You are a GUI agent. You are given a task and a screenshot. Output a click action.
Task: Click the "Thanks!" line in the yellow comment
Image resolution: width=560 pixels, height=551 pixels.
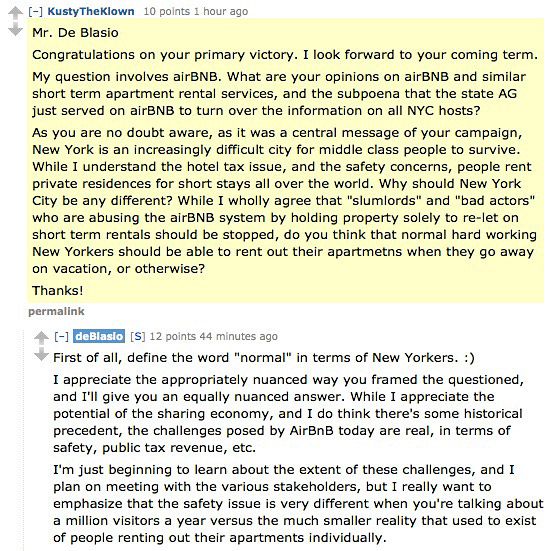(58, 290)
